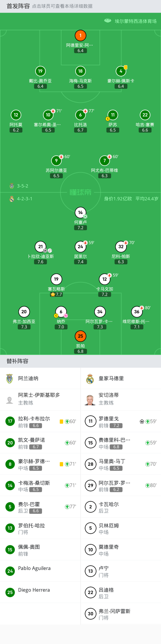Screen dimensions: 161x644
Task: Open 阿莱士-伊斯基耶多 head coach entry
Action: pos(40,400)
